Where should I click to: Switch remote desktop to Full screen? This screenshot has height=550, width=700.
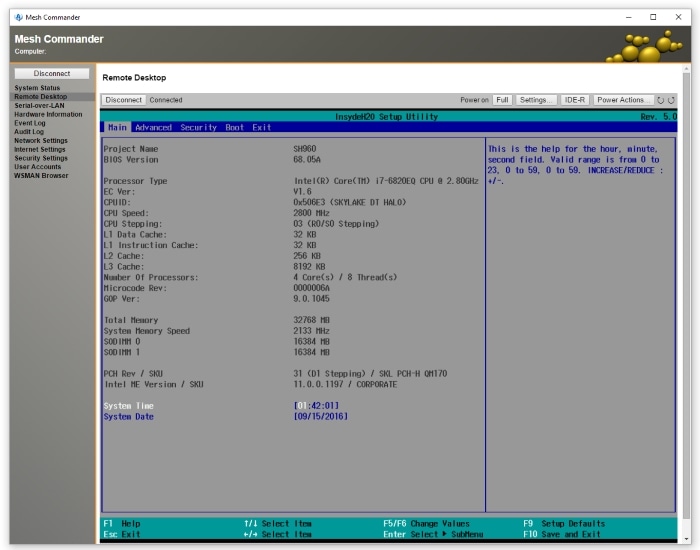(x=502, y=100)
